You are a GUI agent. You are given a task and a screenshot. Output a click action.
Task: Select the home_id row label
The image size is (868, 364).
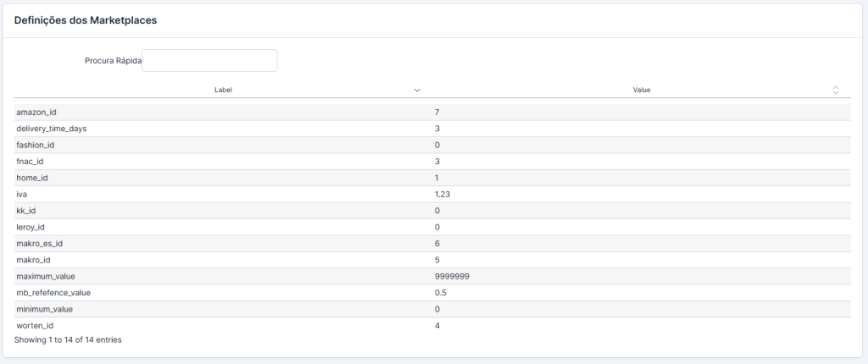(32, 178)
